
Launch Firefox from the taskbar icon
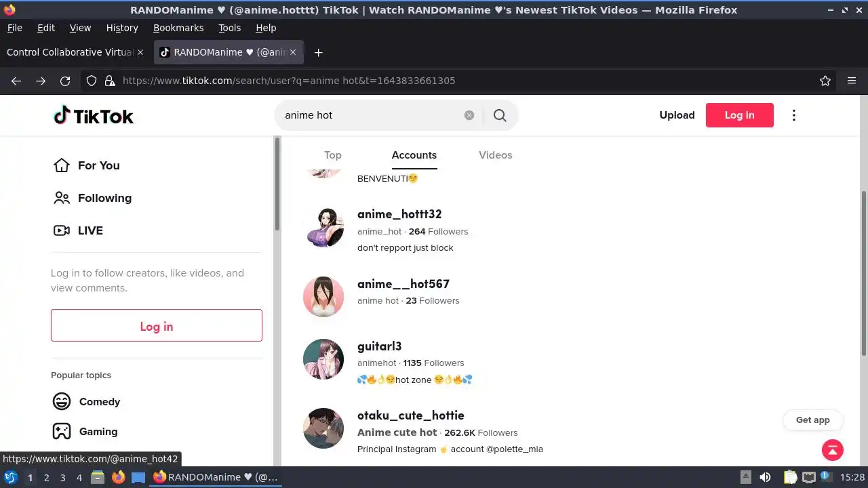118,477
